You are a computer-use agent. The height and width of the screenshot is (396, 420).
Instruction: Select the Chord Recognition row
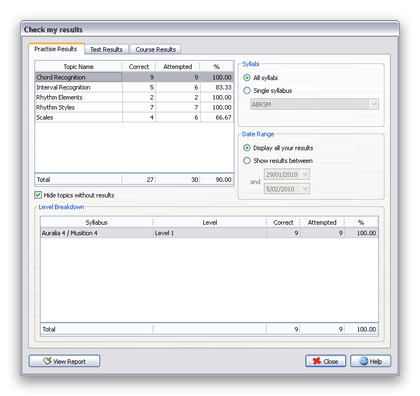tap(134, 77)
